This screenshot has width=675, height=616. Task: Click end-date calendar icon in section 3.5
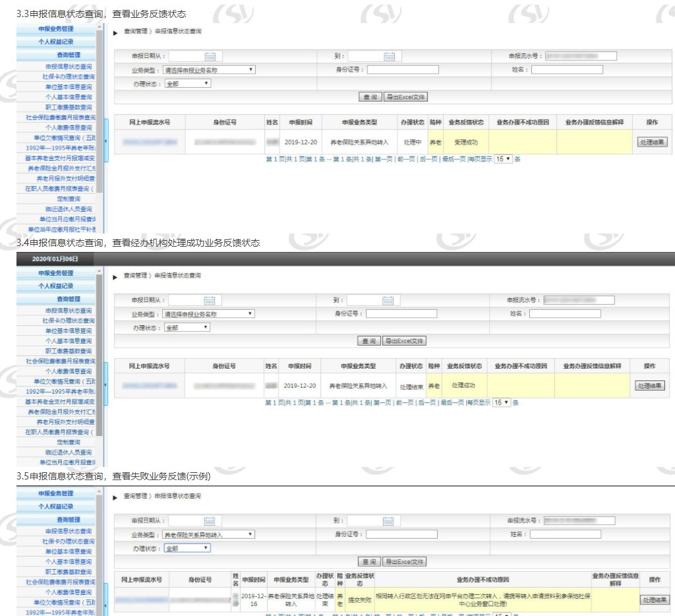tap(389, 521)
